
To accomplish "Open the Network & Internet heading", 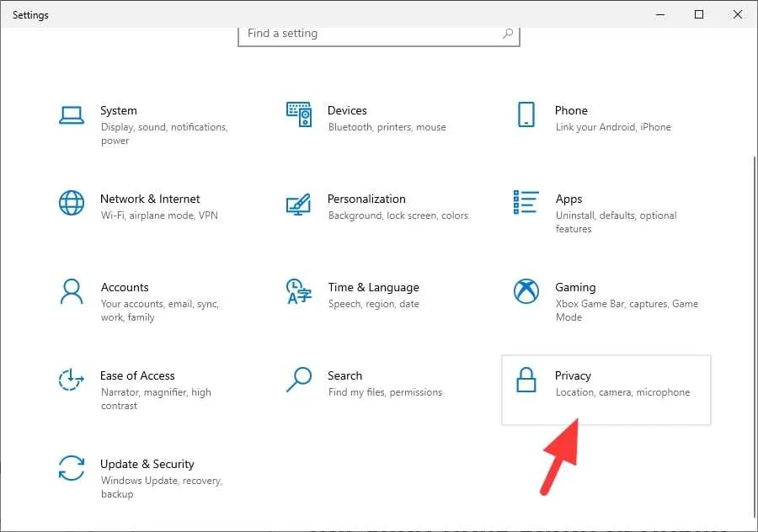I will [x=150, y=199].
